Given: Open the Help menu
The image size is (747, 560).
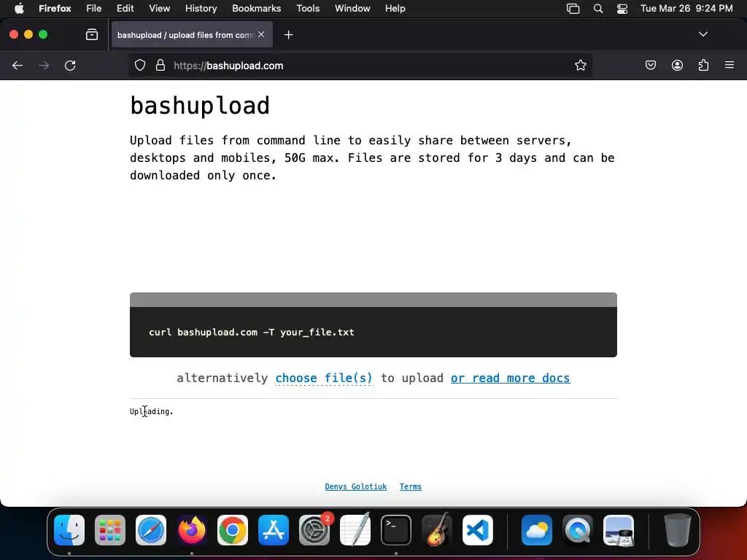Looking at the screenshot, I should point(395,9).
